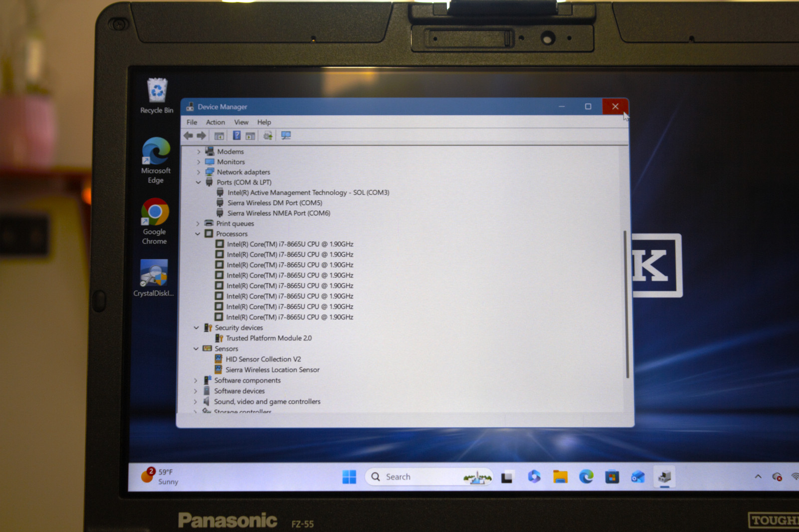Collapse the Security devices category
Image resolution: width=799 pixels, height=532 pixels.
tap(196, 328)
